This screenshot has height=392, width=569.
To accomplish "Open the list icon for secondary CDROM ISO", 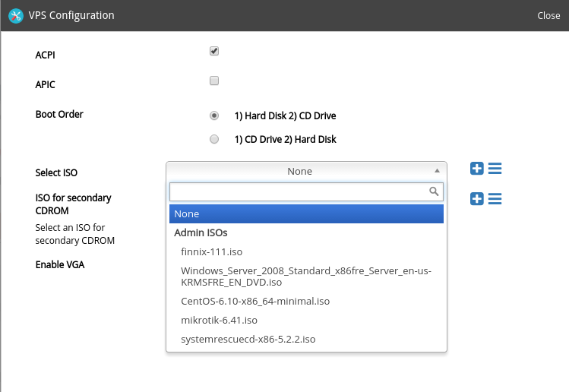I will 495,198.
